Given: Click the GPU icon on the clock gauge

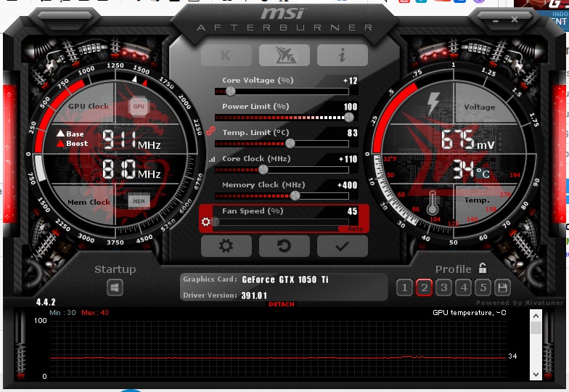Looking at the screenshot, I should [x=138, y=107].
